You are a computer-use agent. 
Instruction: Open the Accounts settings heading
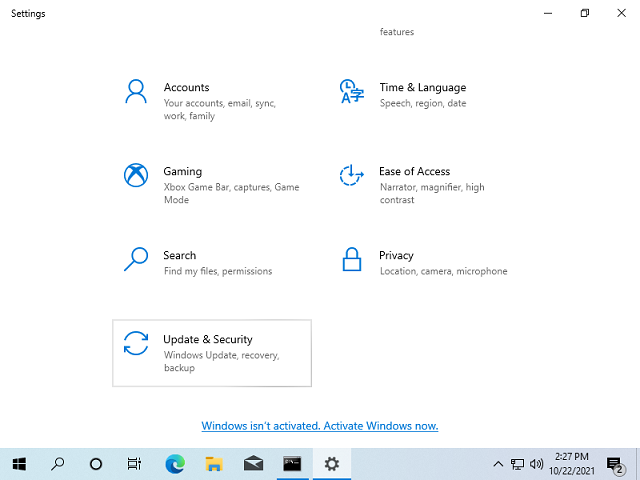(x=187, y=87)
